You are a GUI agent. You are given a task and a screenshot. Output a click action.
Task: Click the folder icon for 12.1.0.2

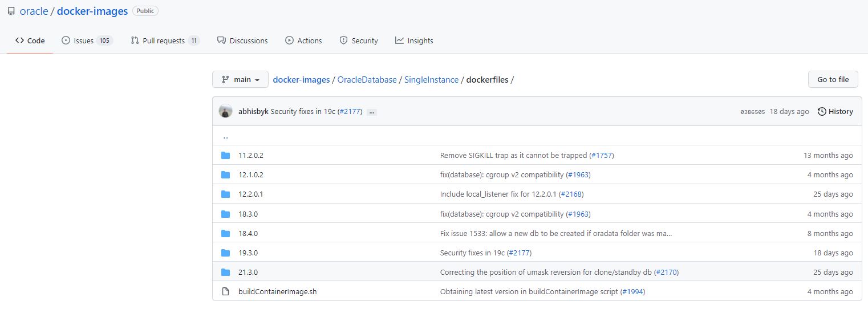(x=225, y=175)
